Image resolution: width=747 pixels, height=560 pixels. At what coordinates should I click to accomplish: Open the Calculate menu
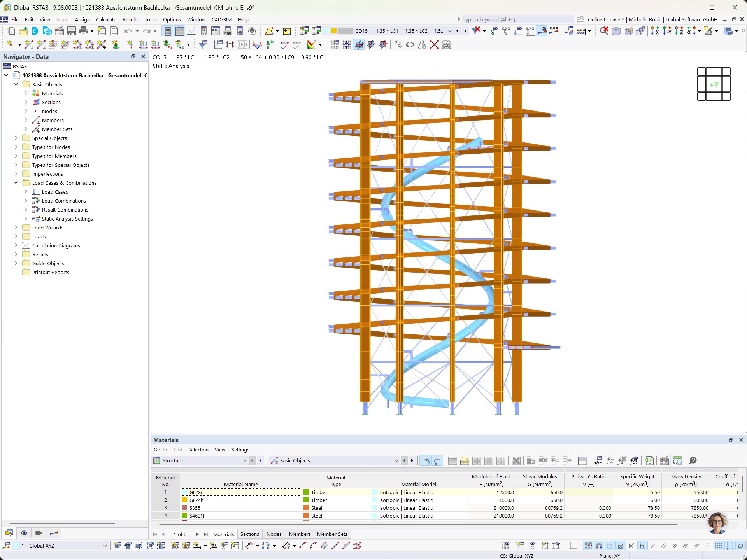(106, 19)
